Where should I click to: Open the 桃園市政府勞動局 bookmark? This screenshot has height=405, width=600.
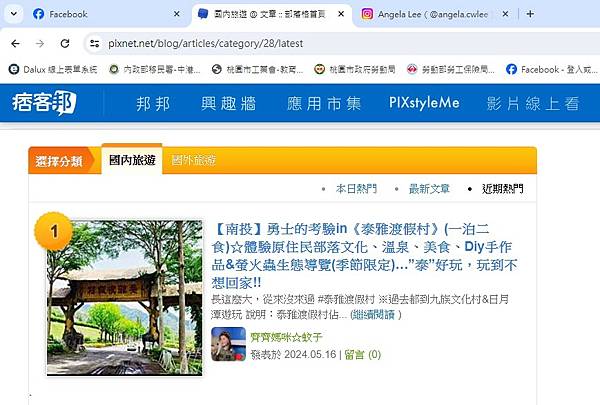(354, 69)
